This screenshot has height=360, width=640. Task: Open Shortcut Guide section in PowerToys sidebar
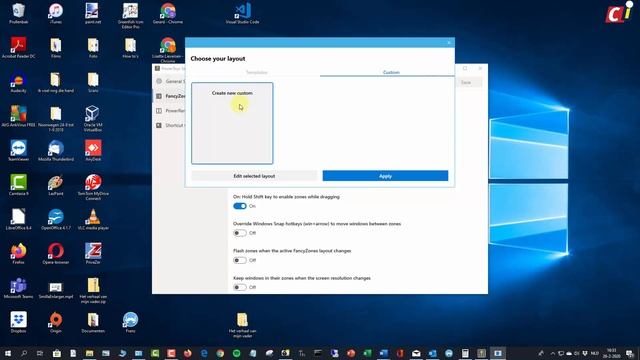(170, 125)
